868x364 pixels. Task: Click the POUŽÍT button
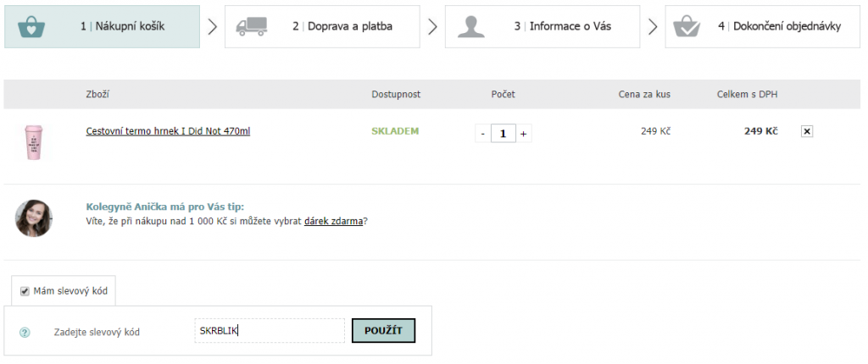tap(383, 331)
